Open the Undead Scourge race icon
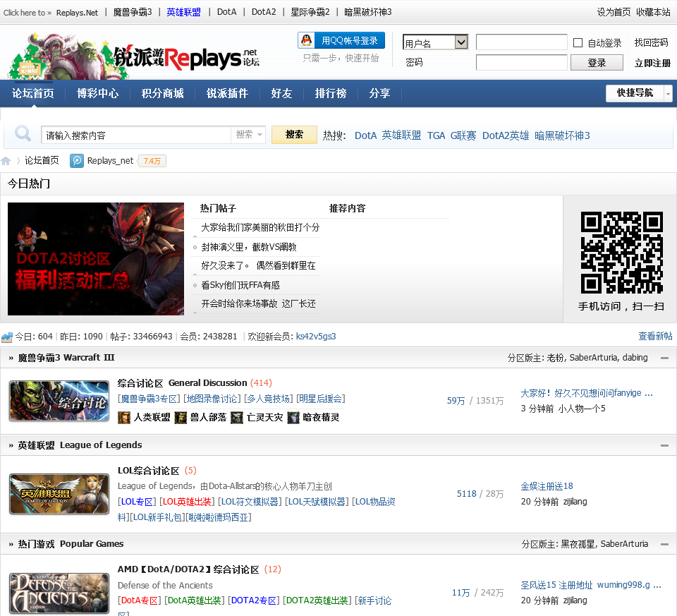This screenshot has width=677, height=616. click(237, 417)
